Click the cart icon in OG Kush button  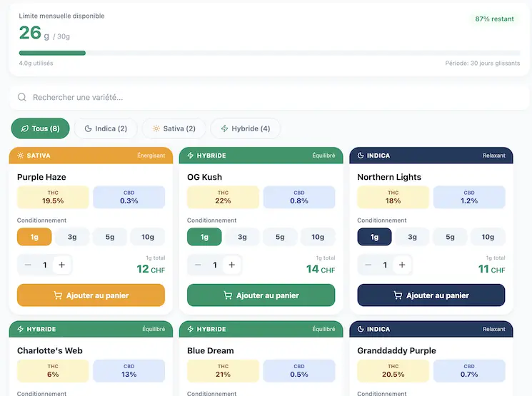(x=228, y=295)
